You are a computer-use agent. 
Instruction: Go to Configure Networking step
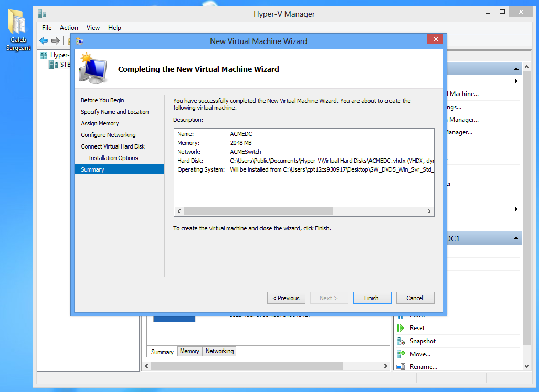tap(108, 135)
